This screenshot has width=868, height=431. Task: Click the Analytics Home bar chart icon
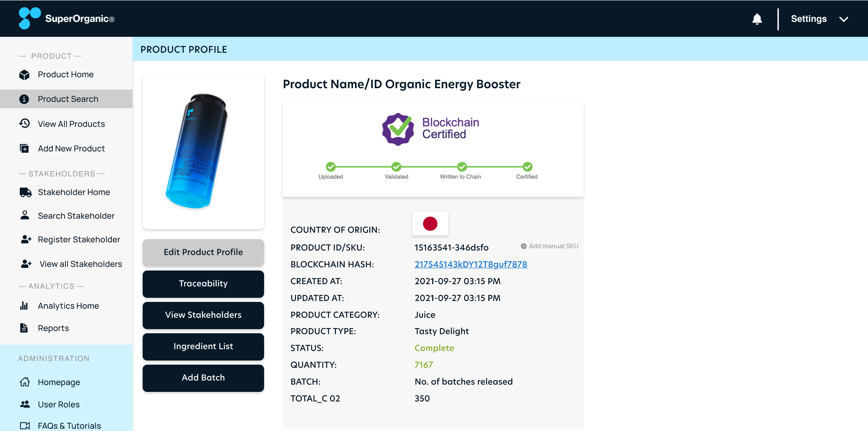[24, 305]
